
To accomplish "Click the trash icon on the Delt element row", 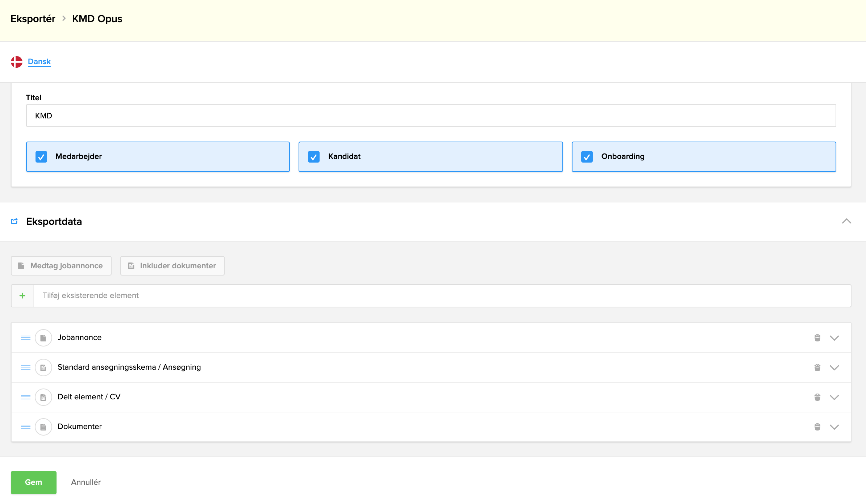I will click(x=817, y=397).
